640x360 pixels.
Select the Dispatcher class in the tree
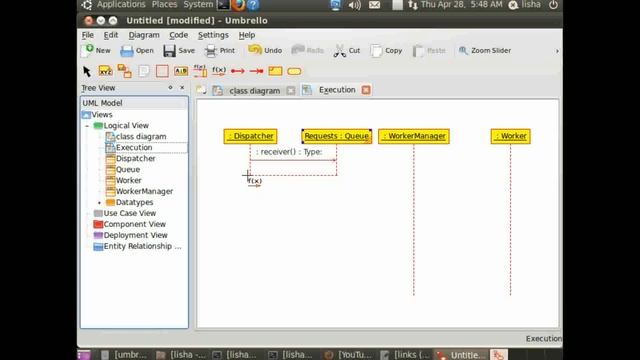131,158
